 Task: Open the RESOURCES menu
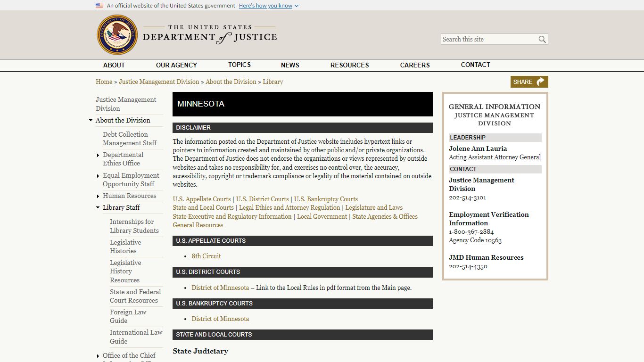(349, 65)
